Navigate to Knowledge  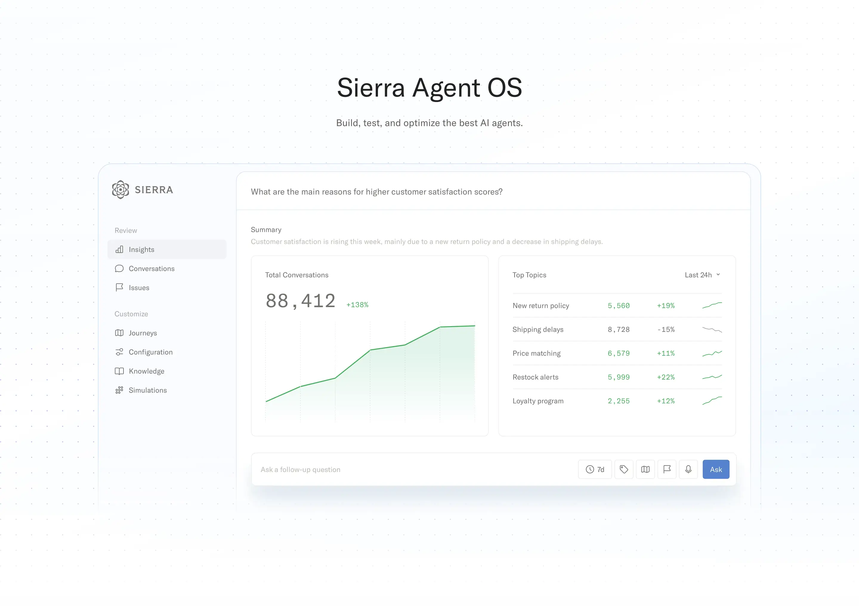(167, 371)
